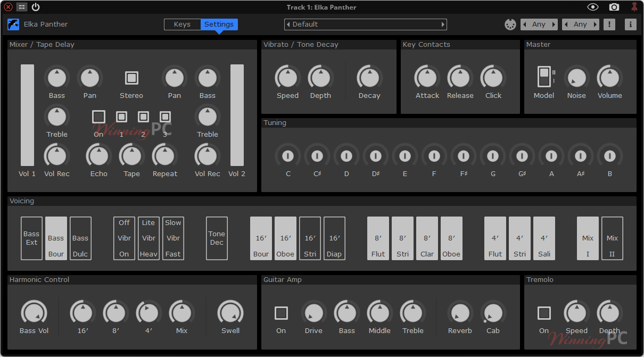Click the Tremolo Speed knob

(576, 313)
